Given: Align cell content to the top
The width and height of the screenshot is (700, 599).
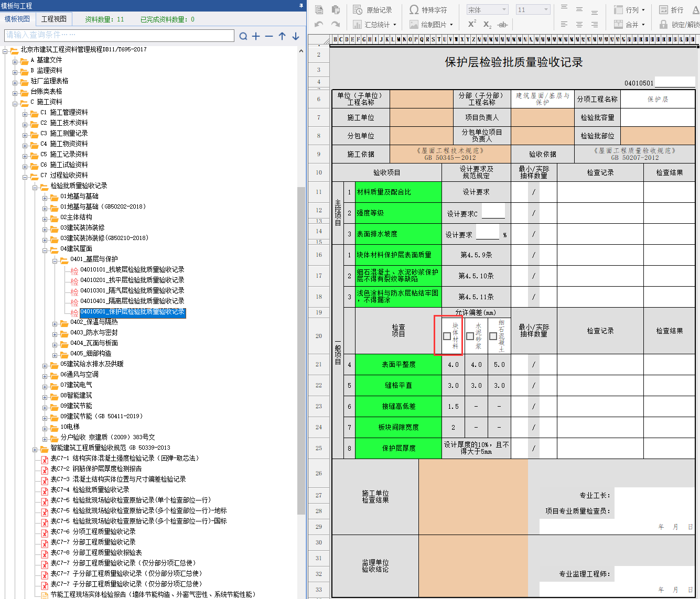Looking at the screenshot, I should (x=564, y=8).
